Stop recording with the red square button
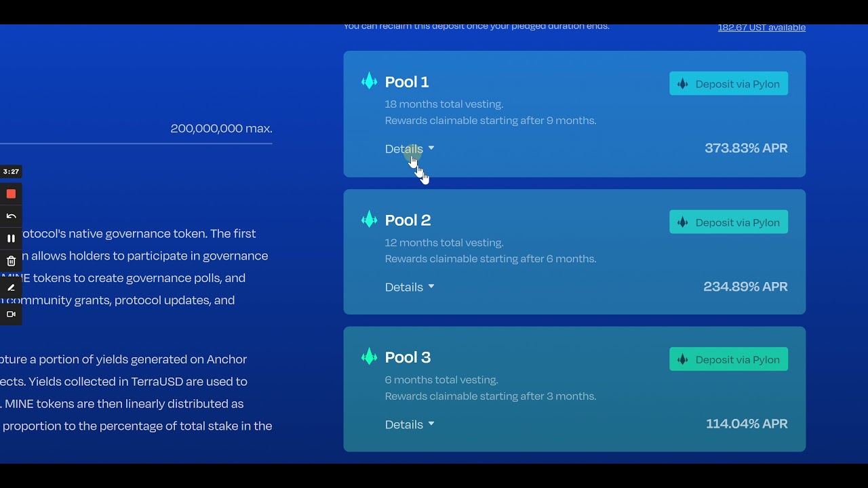 (x=11, y=194)
